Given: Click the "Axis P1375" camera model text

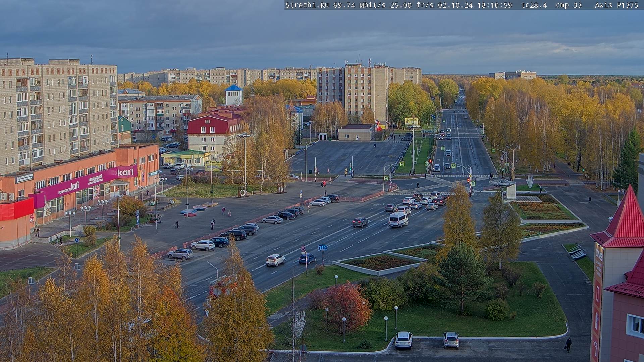Looking at the screenshot, I should (617, 5).
